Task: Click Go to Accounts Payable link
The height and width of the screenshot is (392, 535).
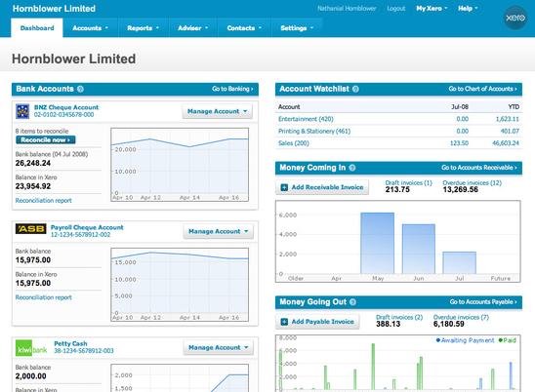Action: tap(483, 301)
